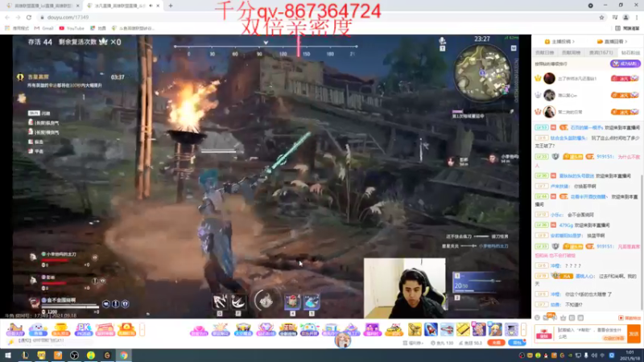Send the white-red plane gift
The width and height of the screenshot is (644, 362).
point(447,329)
